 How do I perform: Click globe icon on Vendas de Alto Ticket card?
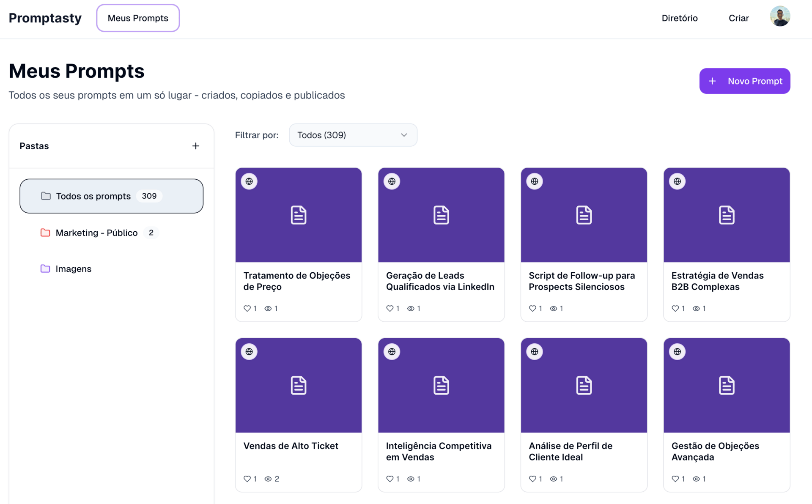(249, 352)
